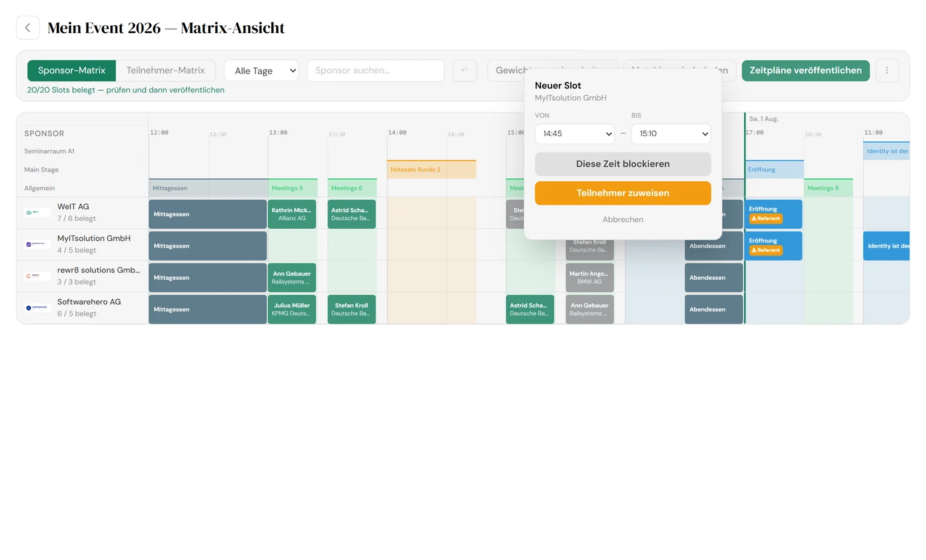Switch to the Sponsor-Matrix tab
The width and height of the screenshot is (926, 560).
click(71, 71)
